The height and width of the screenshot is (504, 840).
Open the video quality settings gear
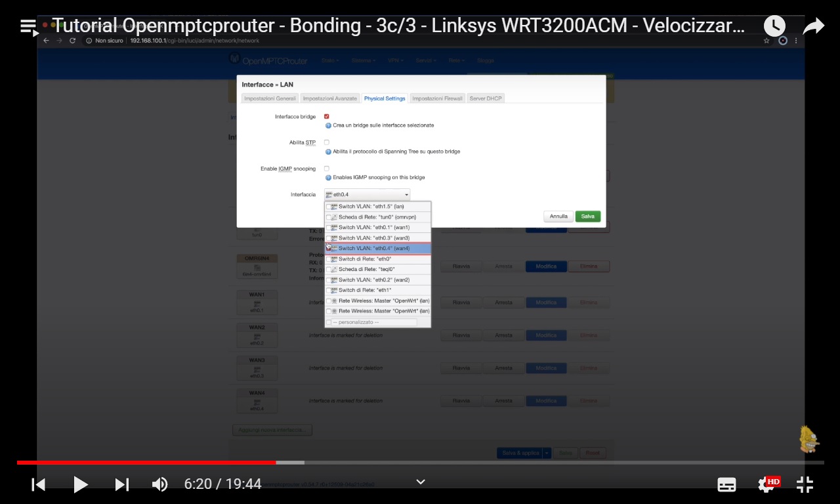click(766, 484)
